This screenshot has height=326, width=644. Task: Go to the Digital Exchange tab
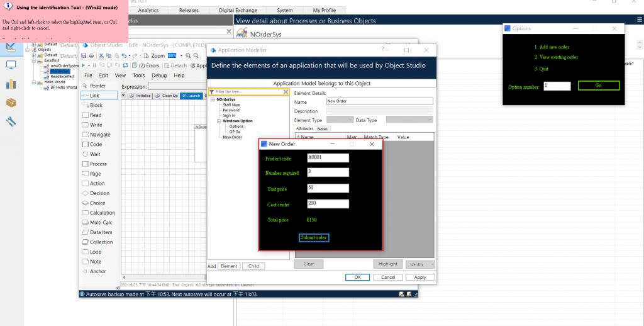click(x=238, y=10)
